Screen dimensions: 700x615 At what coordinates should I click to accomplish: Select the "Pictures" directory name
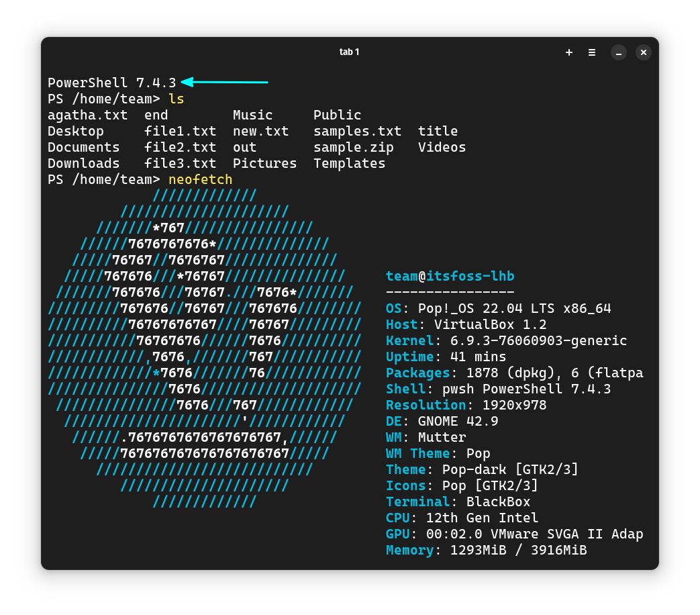[x=264, y=163]
